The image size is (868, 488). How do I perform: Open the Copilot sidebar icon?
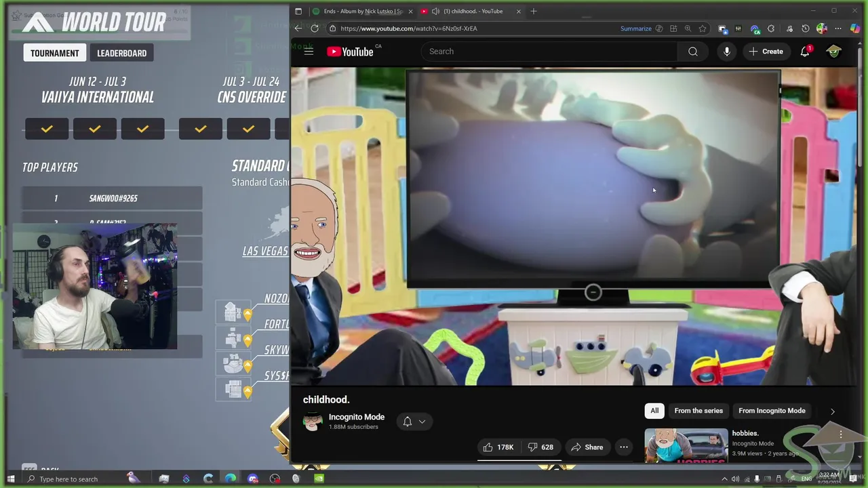(856, 28)
